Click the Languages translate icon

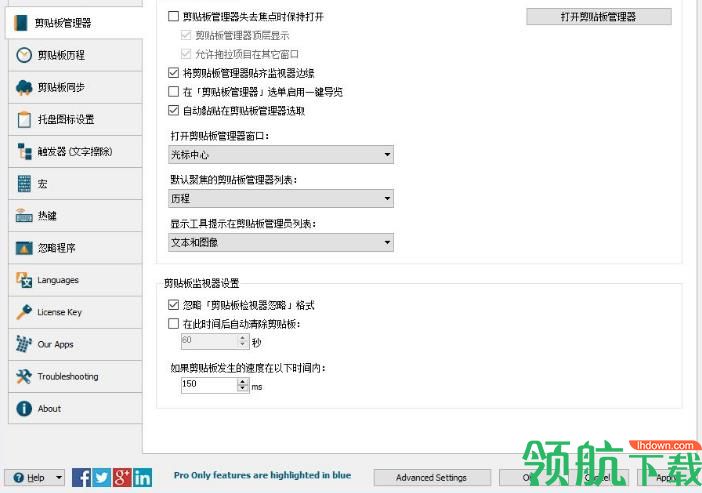pyautogui.click(x=24, y=280)
